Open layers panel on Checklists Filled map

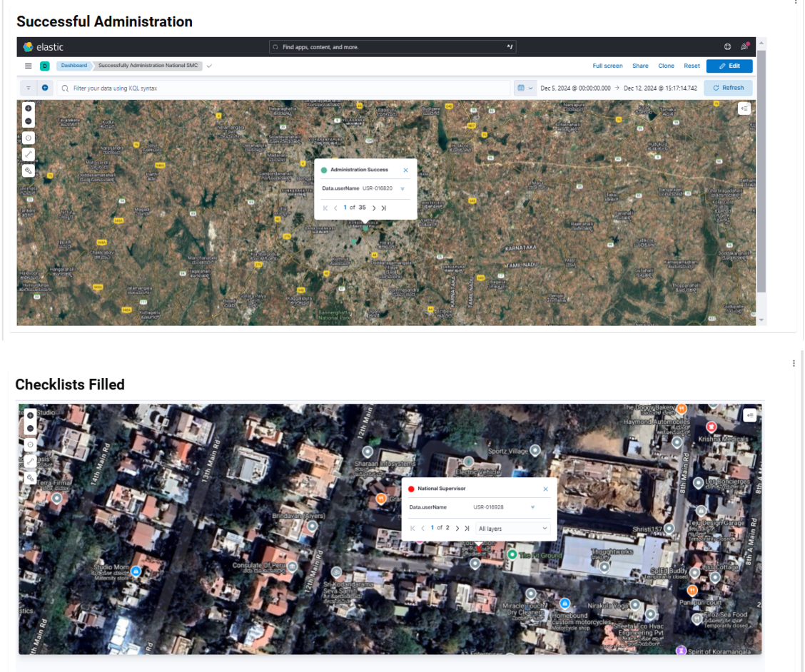(749, 415)
